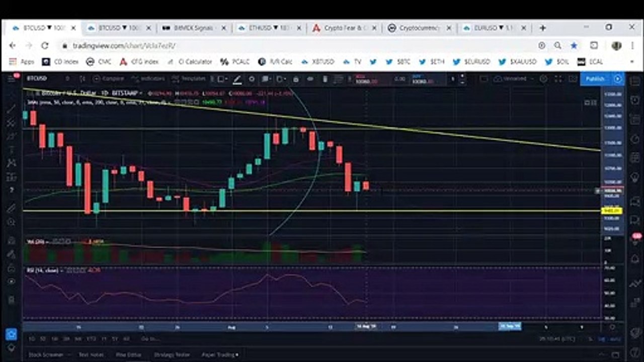This screenshot has width=644, height=362.
Task: Open the ECAL bookmark
Action: (x=590, y=62)
